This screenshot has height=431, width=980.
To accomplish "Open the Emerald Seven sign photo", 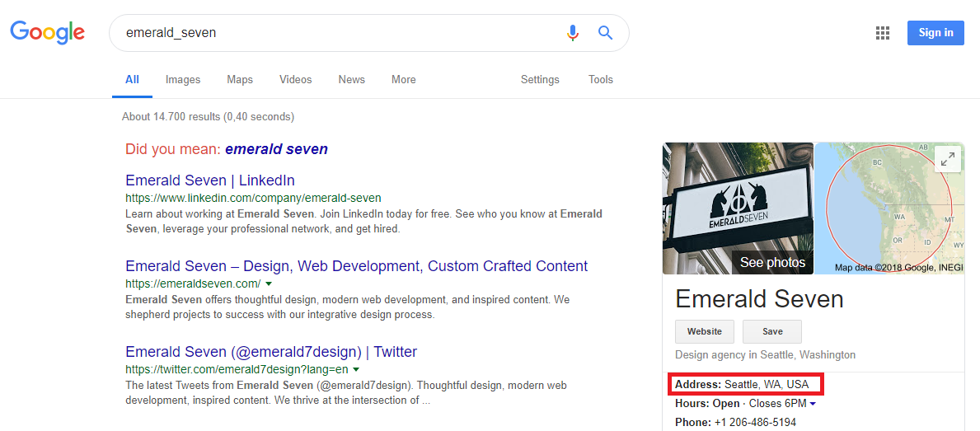I will pos(739,208).
